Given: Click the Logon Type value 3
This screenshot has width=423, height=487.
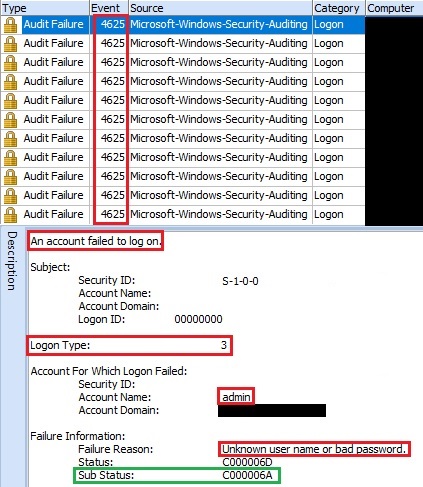Looking at the screenshot, I should point(224,345).
